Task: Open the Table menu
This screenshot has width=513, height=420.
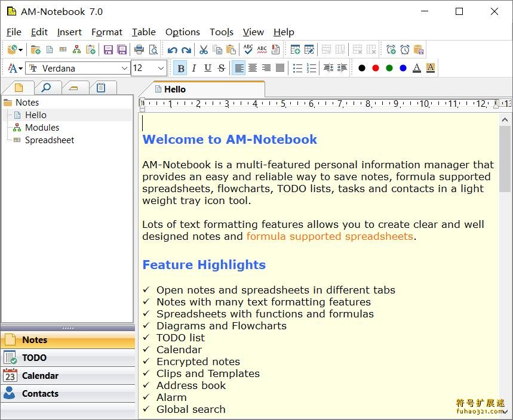Action: pos(143,32)
